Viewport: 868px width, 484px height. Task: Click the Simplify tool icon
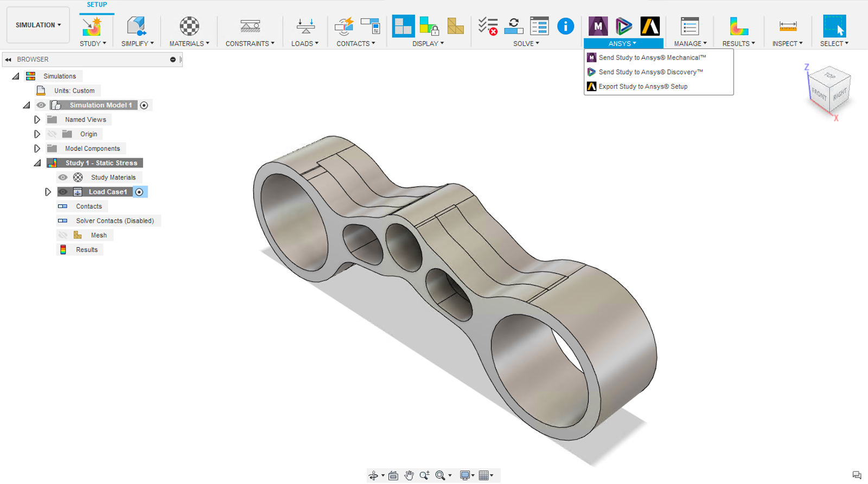click(136, 26)
